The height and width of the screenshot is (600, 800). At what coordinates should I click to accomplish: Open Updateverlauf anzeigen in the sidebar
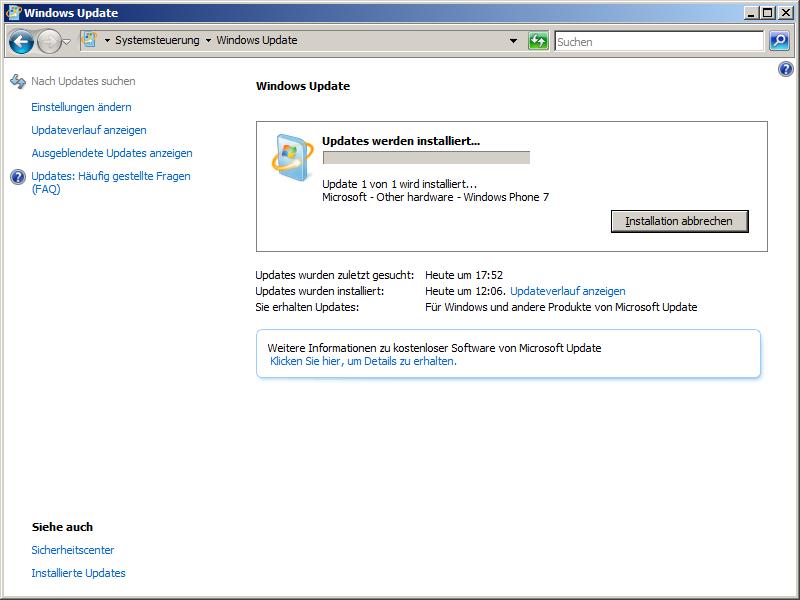89,130
